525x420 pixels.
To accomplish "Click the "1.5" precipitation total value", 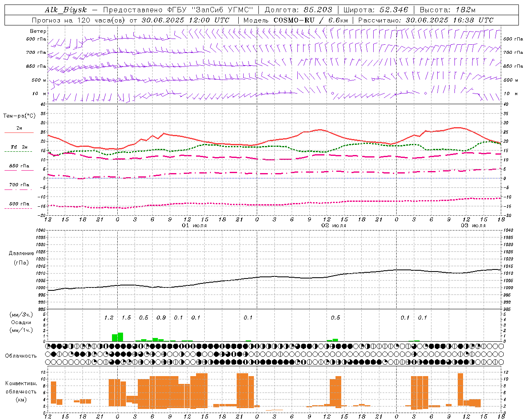I will [126, 318].
